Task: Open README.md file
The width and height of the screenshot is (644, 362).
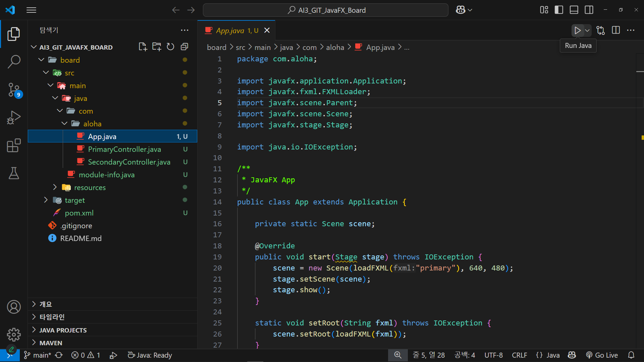Action: coord(81,238)
